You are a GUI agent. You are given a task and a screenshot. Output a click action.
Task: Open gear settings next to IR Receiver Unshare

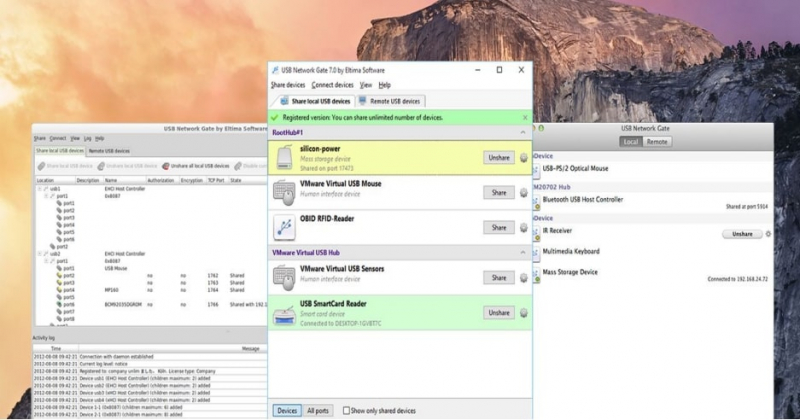pyautogui.click(x=768, y=234)
